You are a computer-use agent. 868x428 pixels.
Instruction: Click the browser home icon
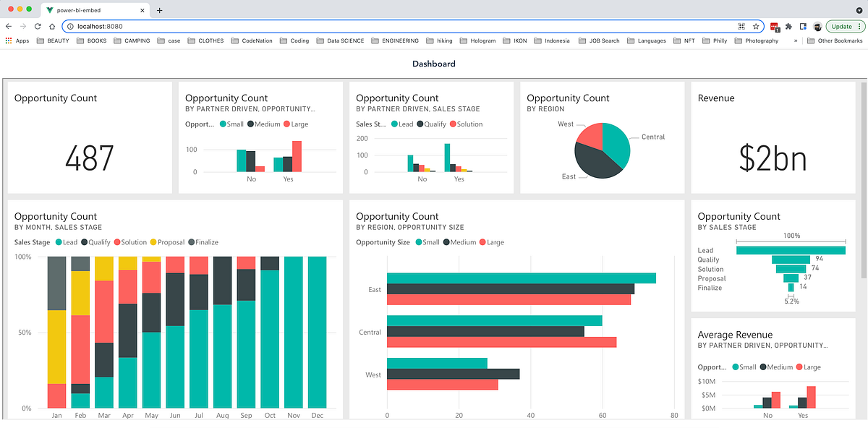(50, 25)
